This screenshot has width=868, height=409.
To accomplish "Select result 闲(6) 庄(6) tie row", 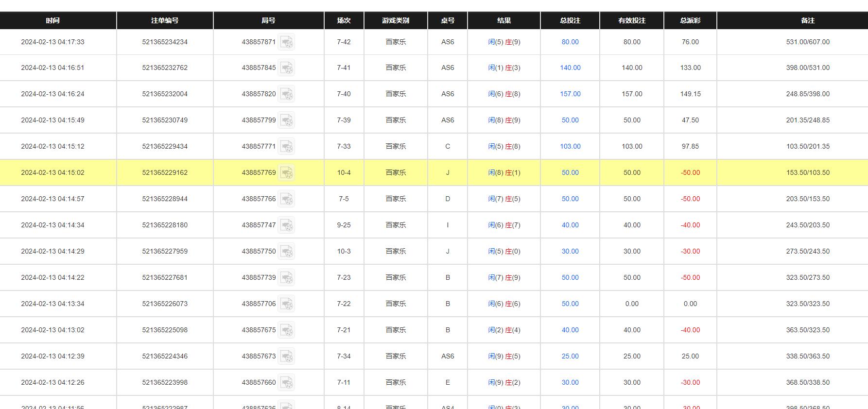I will coord(504,304).
